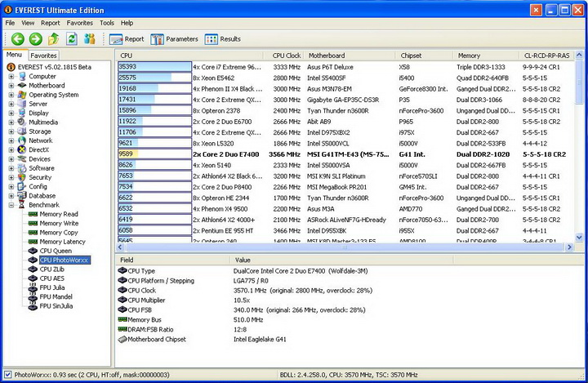Viewport: 588px width, 383px height.
Task: Expand the Database tree node
Action: pos(11,195)
